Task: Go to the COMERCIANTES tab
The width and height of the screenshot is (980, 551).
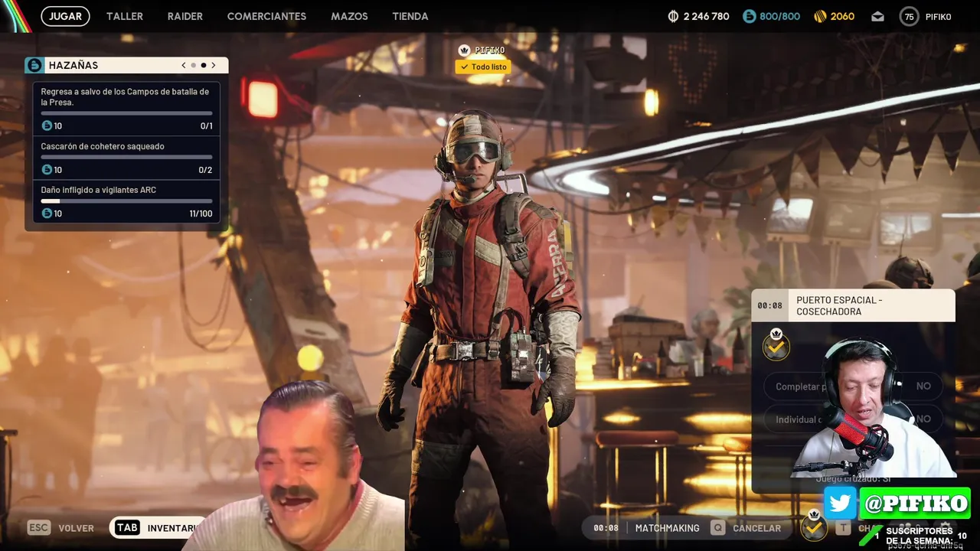Action: [x=266, y=16]
